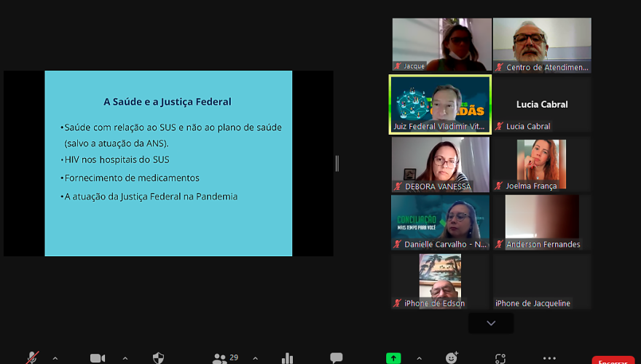Expand share screen options chevron
641x364 pixels.
(x=419, y=358)
